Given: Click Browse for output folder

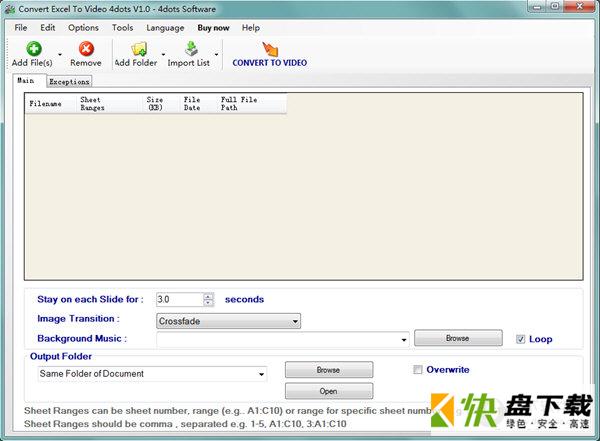Looking at the screenshot, I should point(329,370).
